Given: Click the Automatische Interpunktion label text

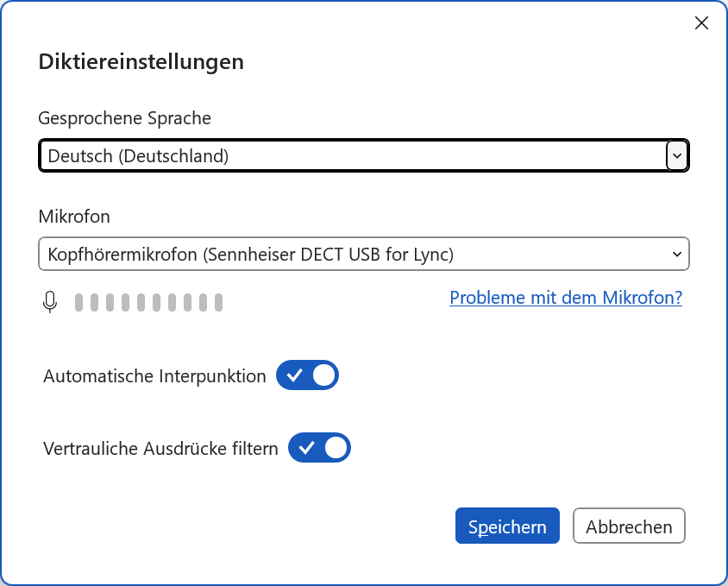Looking at the screenshot, I should click(154, 376).
